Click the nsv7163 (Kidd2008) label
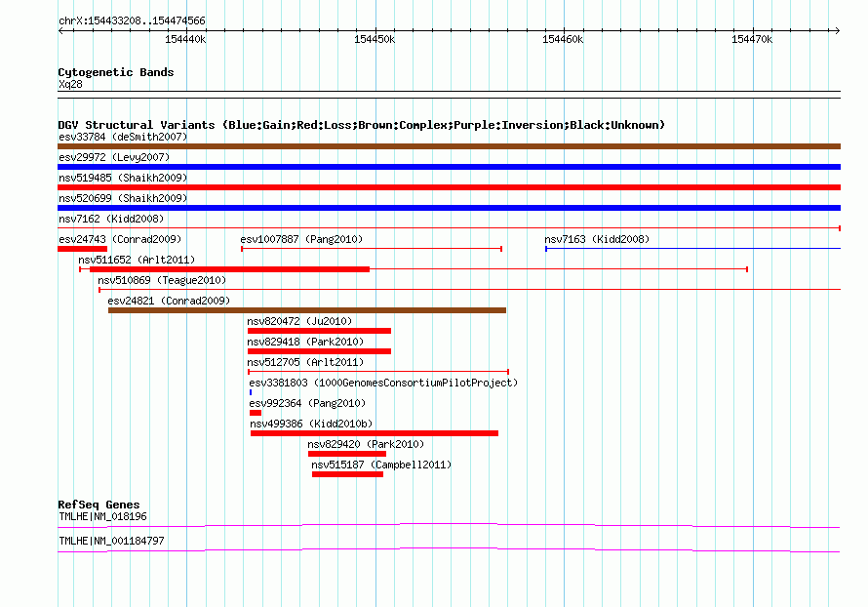The height and width of the screenshot is (607, 868). (596, 239)
